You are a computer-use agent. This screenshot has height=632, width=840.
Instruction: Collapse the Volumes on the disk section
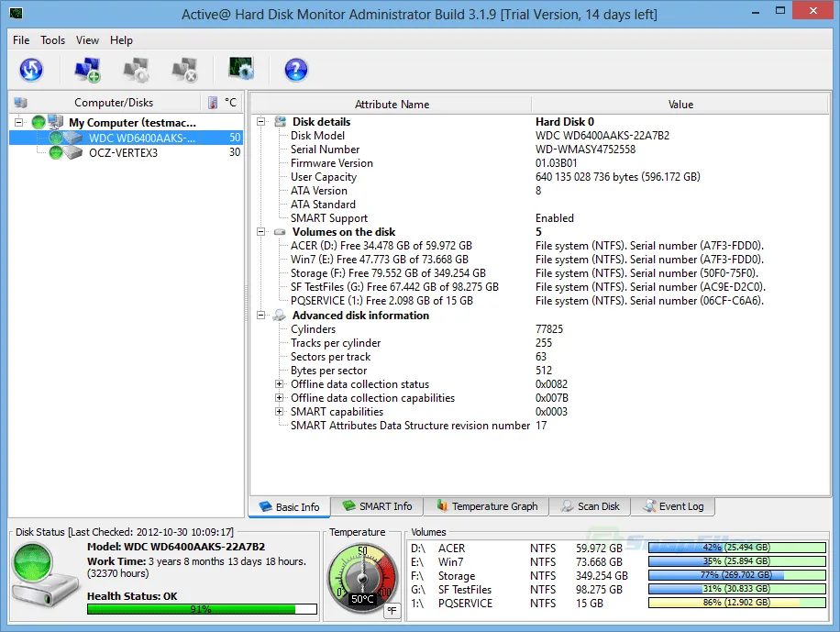pyautogui.click(x=260, y=232)
